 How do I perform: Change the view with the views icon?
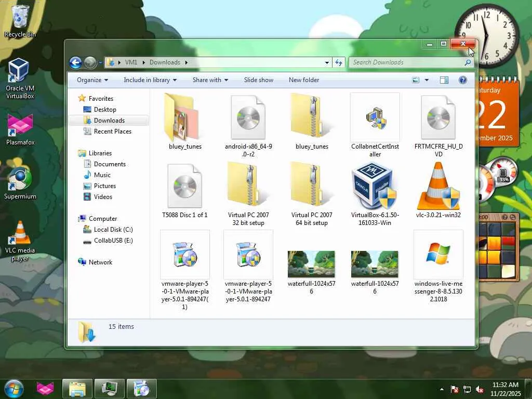pyautogui.click(x=416, y=80)
